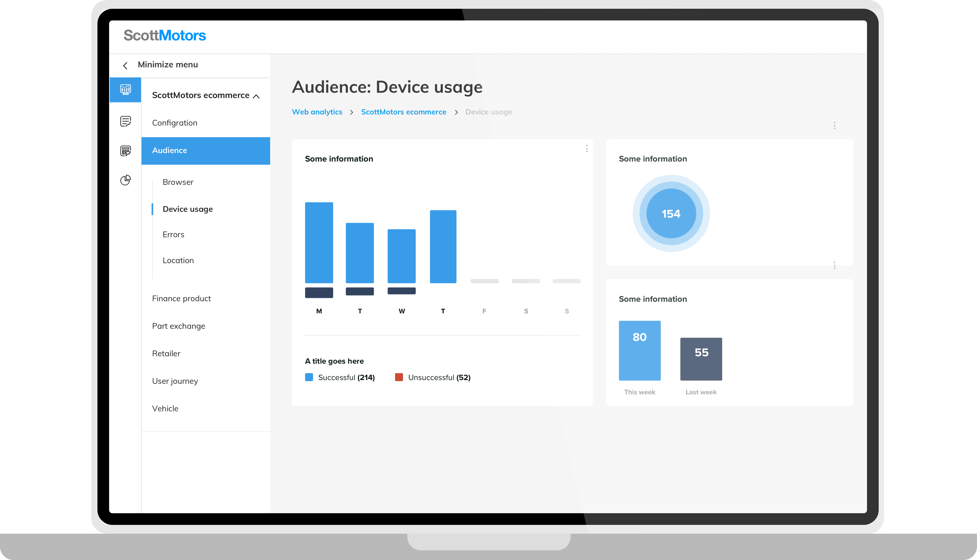Collapse the ScottMotors ecommerce menu section
977x560 pixels.
[256, 96]
